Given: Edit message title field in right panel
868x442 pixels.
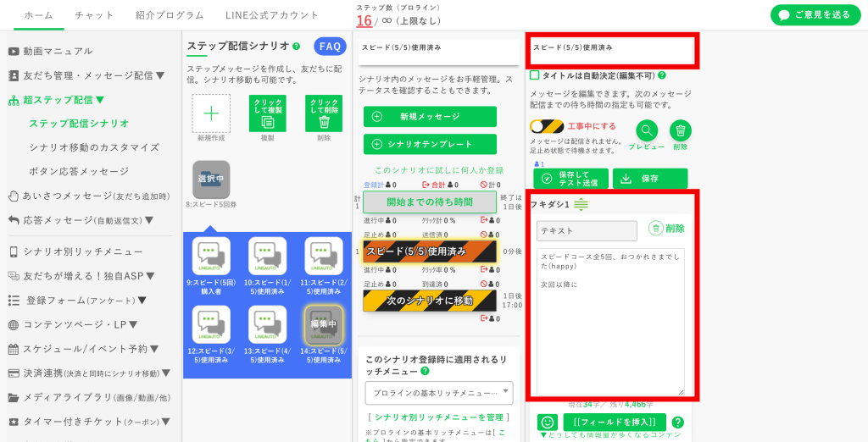Looking at the screenshot, I should click(x=612, y=52).
